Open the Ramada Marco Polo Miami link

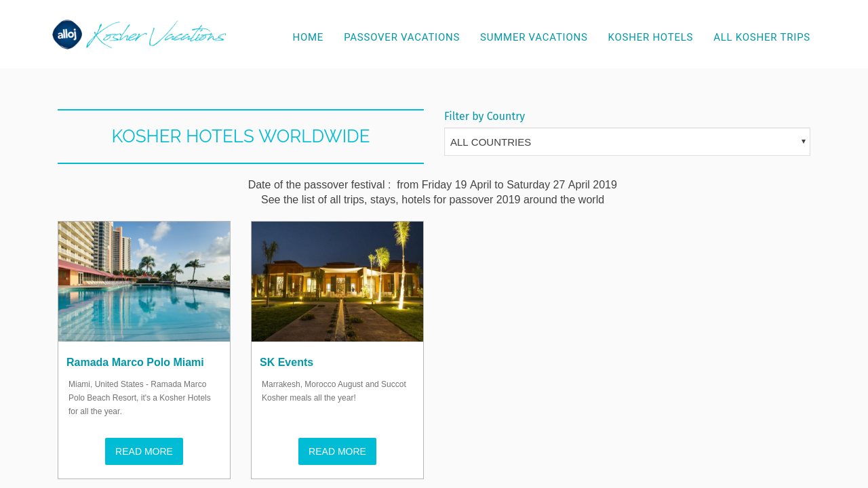point(135,362)
